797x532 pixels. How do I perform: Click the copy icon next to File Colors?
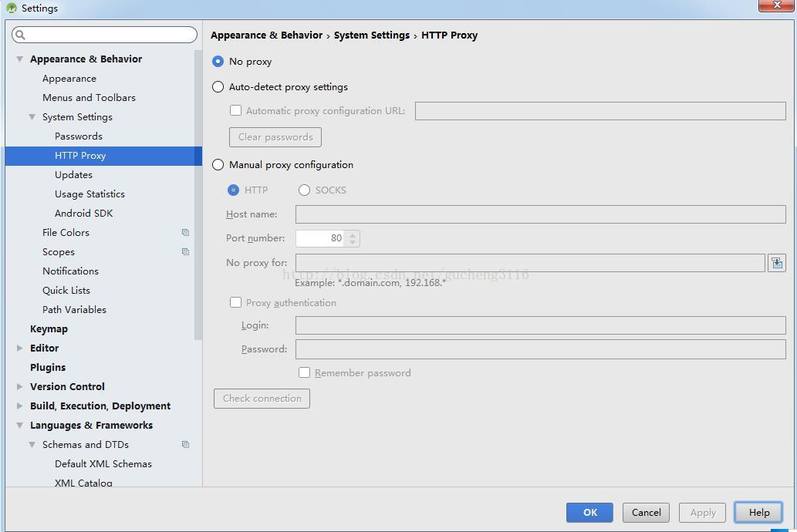(x=185, y=232)
